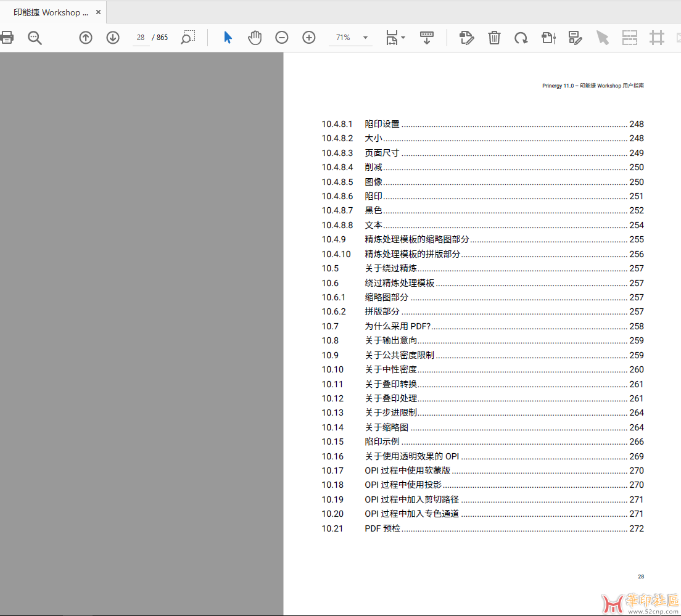Open the zoom percentage dropdown arrow
Viewport: 681px width, 616px height.
click(365, 38)
